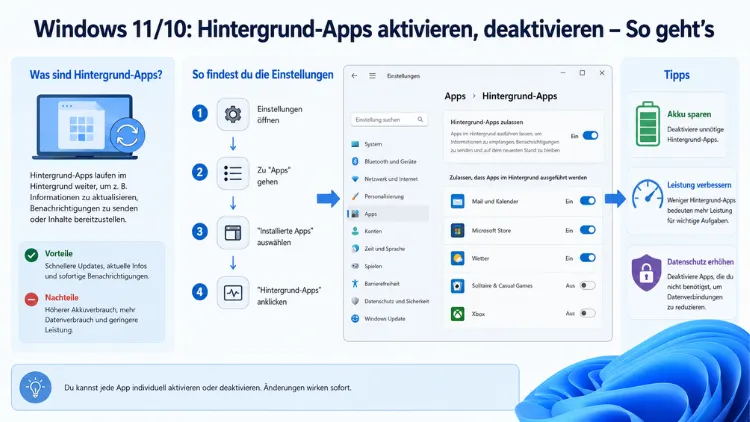Click the back arrow in Einstellungen window
Image resolution: width=750 pixels, height=422 pixels.
click(354, 76)
